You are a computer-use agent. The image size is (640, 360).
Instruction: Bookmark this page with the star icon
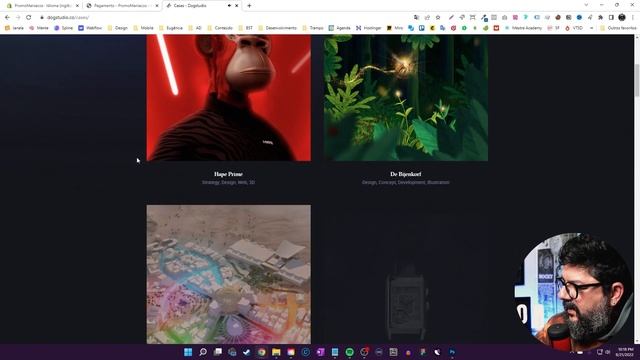tap(438, 18)
